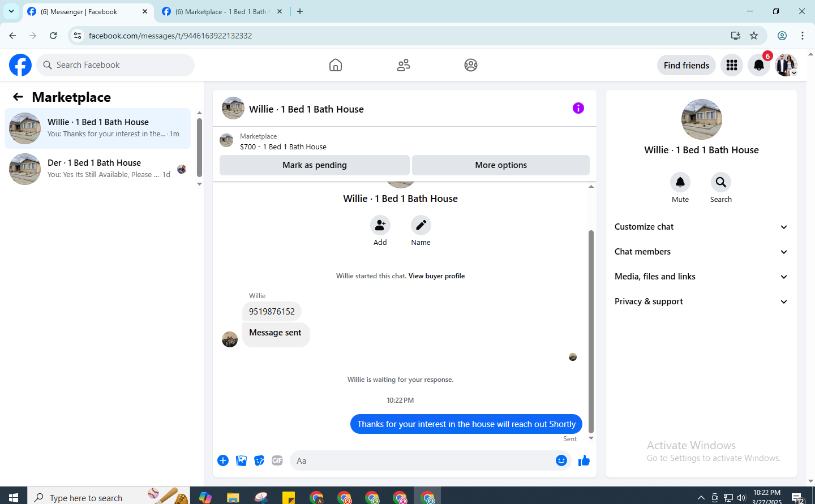This screenshot has height=504, width=815.
Task: Search within the conversation
Action: pos(721,182)
